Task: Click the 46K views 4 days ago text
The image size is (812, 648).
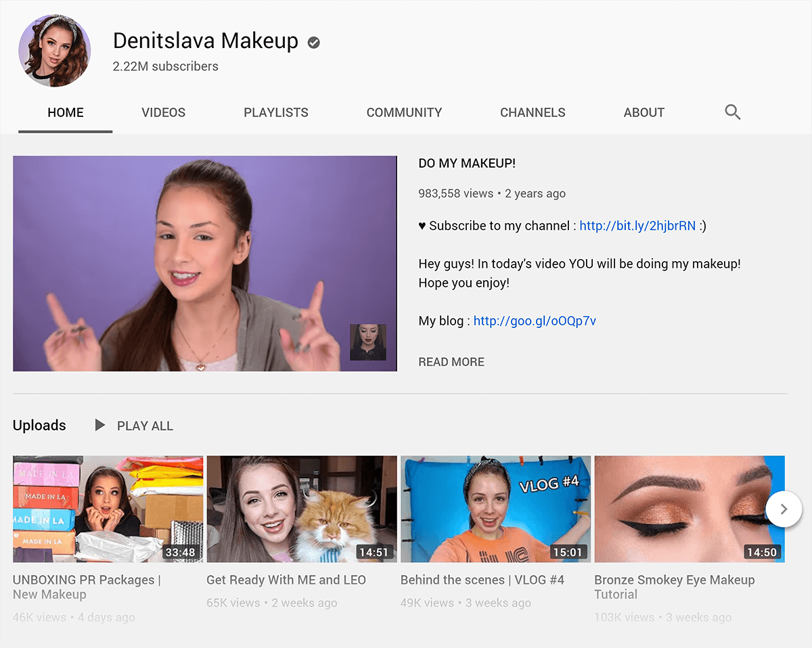Action: point(74,618)
